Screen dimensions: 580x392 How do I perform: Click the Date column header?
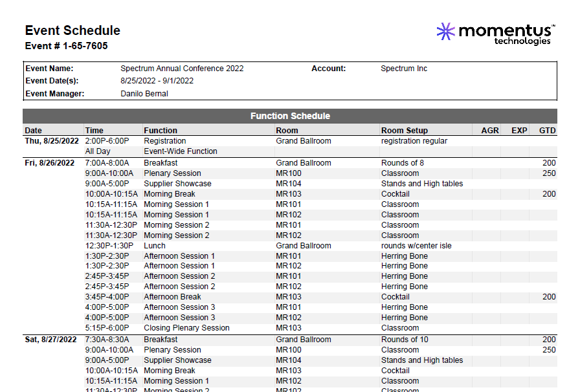(33, 130)
